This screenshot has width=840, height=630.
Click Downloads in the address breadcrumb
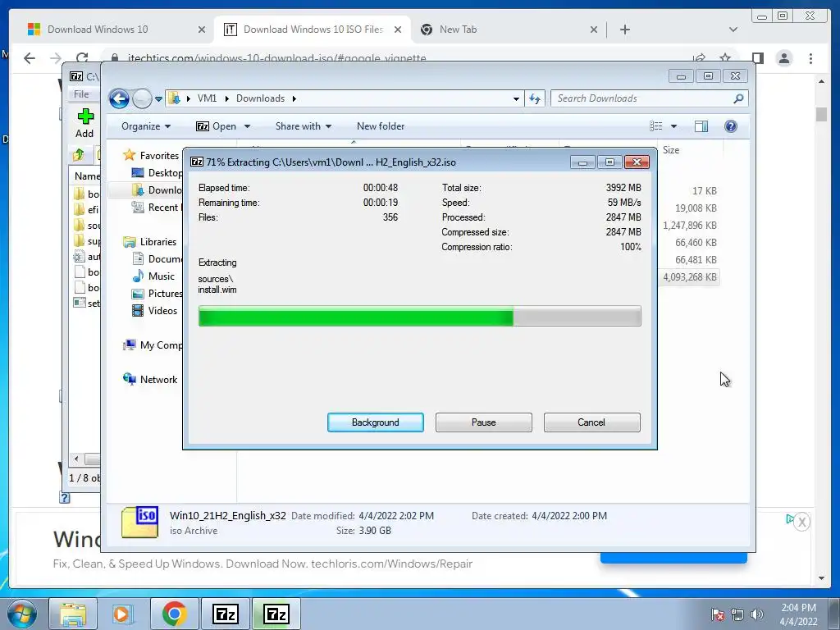260,98
